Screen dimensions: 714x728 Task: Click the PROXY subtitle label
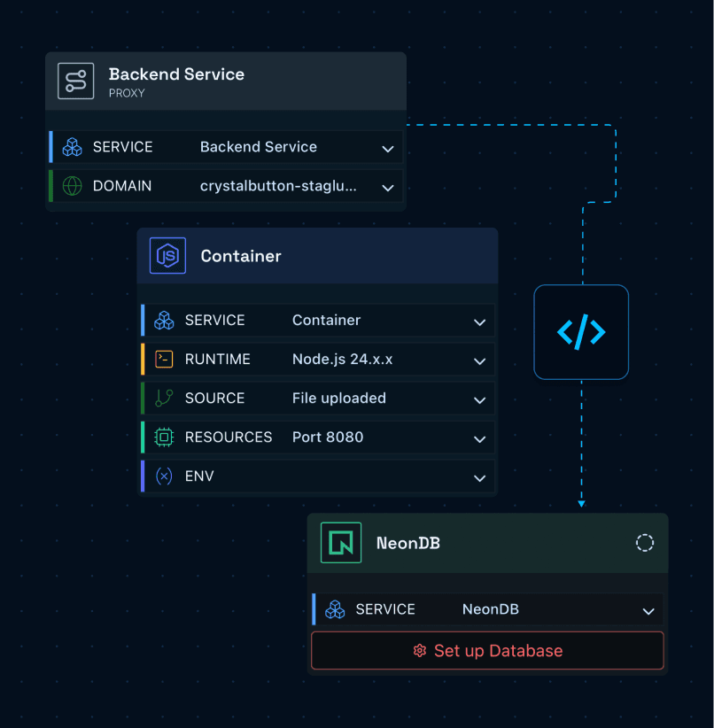pos(127,93)
